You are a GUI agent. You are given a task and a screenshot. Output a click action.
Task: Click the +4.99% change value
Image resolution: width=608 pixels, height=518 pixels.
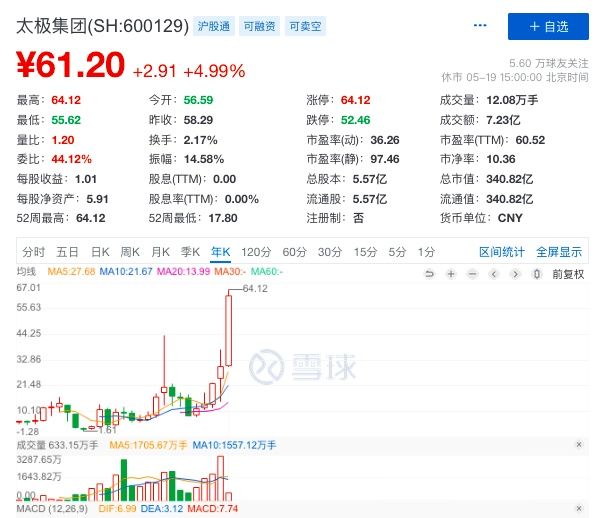(214, 71)
